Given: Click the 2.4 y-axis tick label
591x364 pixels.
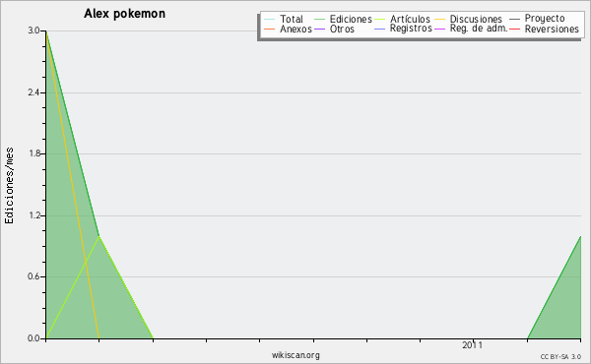Looking at the screenshot, I should tap(33, 92).
